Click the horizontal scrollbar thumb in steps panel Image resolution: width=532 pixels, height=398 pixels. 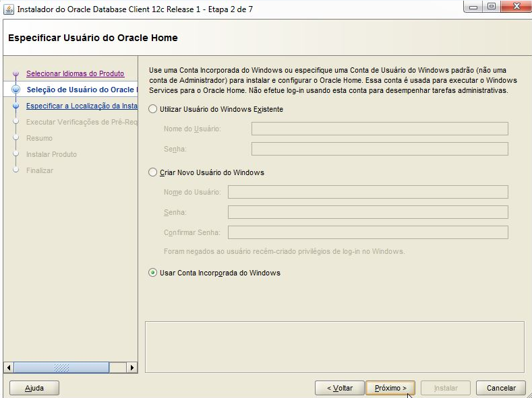pyautogui.click(x=61, y=367)
